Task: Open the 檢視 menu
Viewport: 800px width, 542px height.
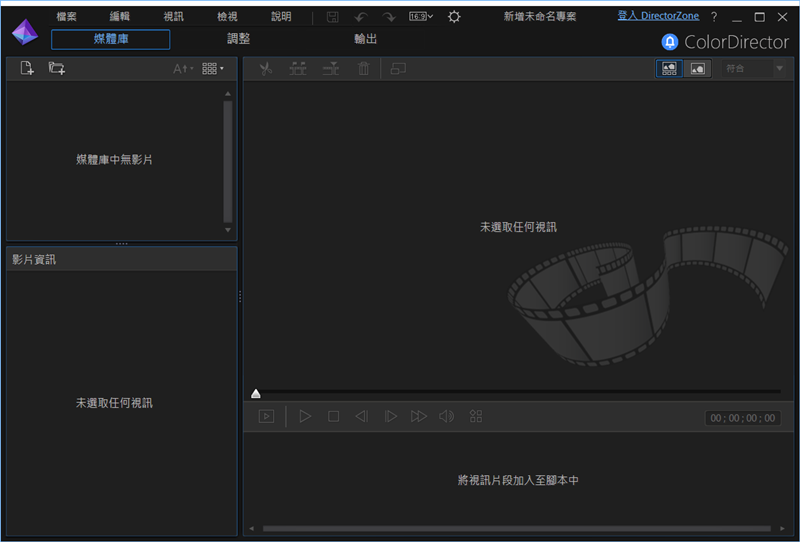Action: (227, 17)
